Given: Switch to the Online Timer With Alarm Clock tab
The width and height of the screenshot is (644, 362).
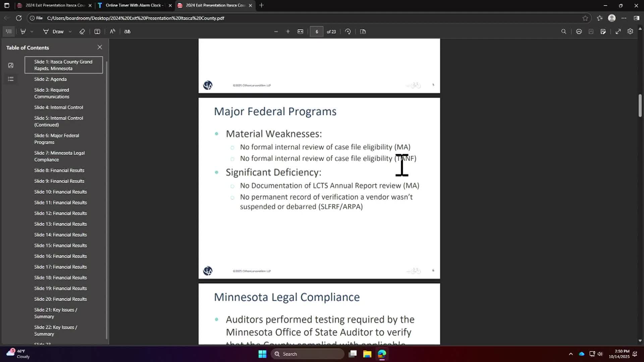Looking at the screenshot, I should pos(134,5).
